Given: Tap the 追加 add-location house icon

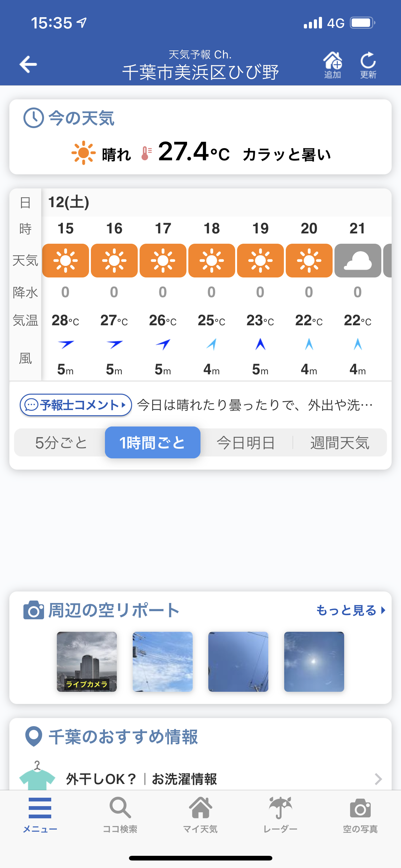Looking at the screenshot, I should click(x=332, y=64).
